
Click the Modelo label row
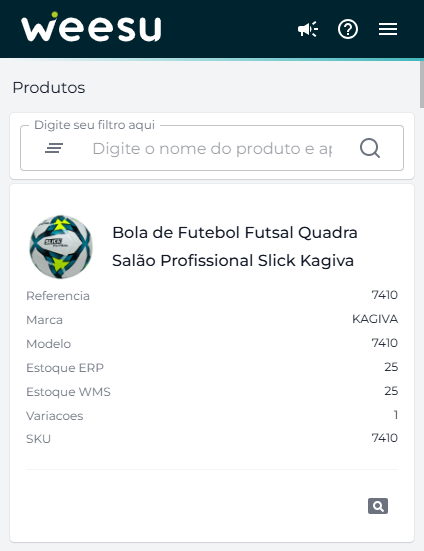tap(212, 343)
